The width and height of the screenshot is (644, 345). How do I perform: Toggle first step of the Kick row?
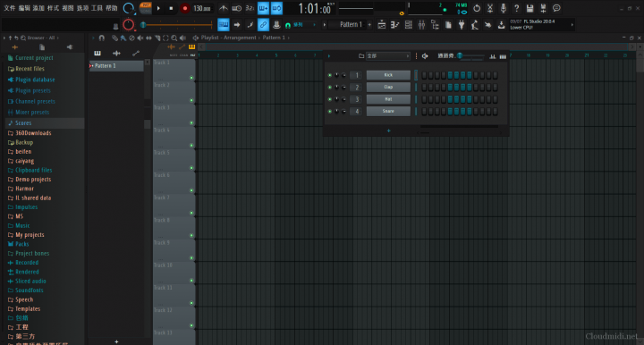click(x=424, y=75)
